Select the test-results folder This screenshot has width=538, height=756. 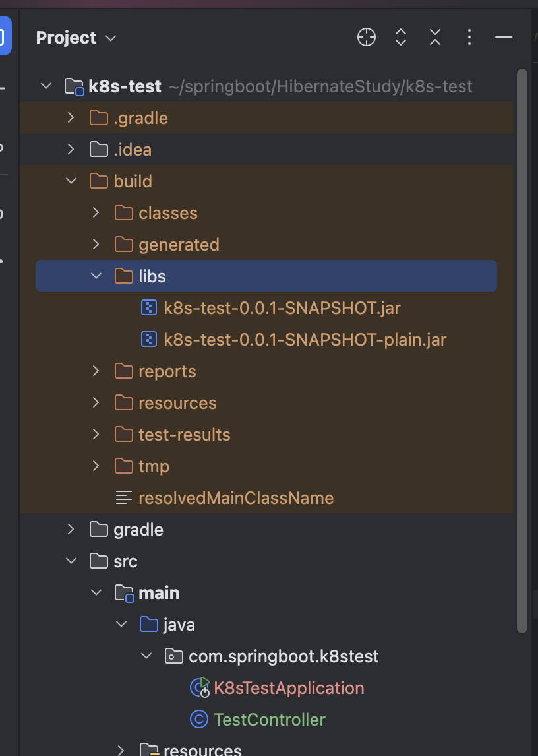184,435
